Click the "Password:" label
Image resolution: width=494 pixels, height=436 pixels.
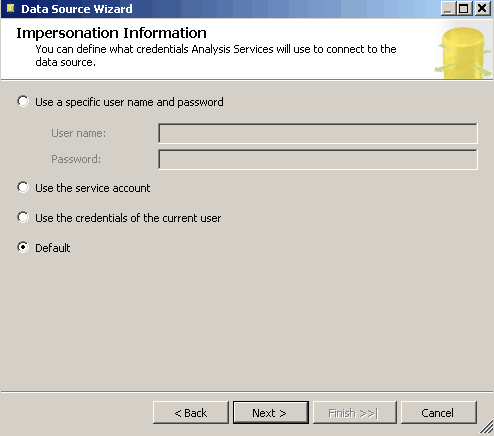(x=76, y=159)
